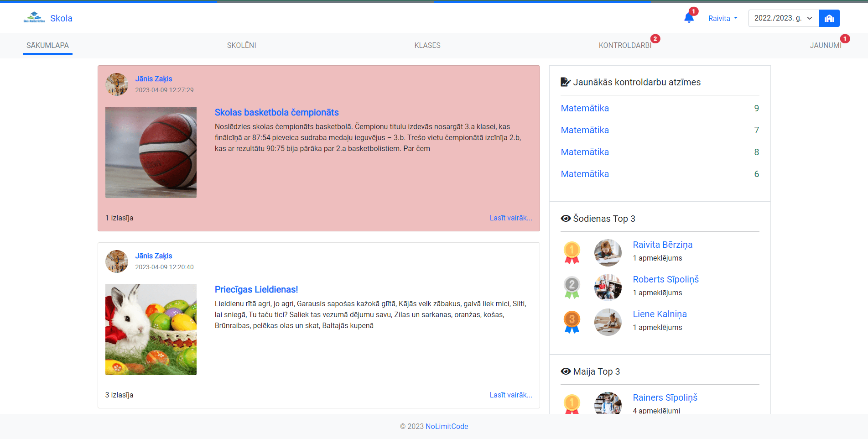
Task: Open the Skolas basketbola čempionāts article title
Action: (x=276, y=112)
